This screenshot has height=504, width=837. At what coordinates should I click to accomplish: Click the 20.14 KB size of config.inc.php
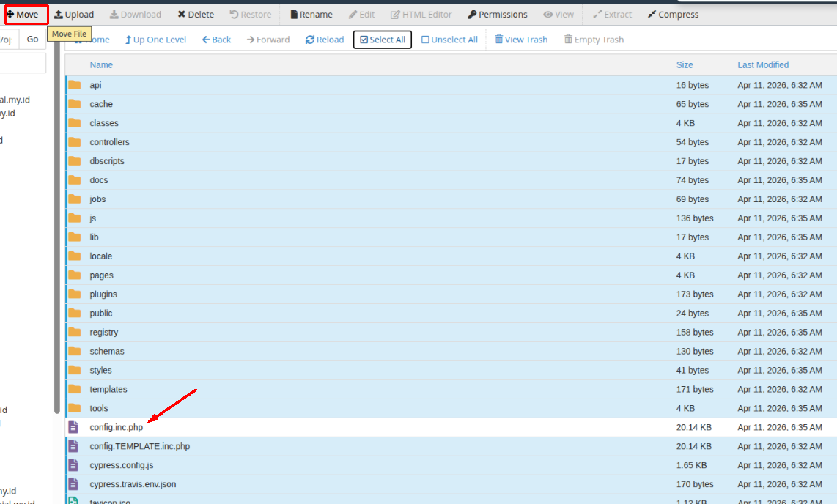tap(693, 427)
